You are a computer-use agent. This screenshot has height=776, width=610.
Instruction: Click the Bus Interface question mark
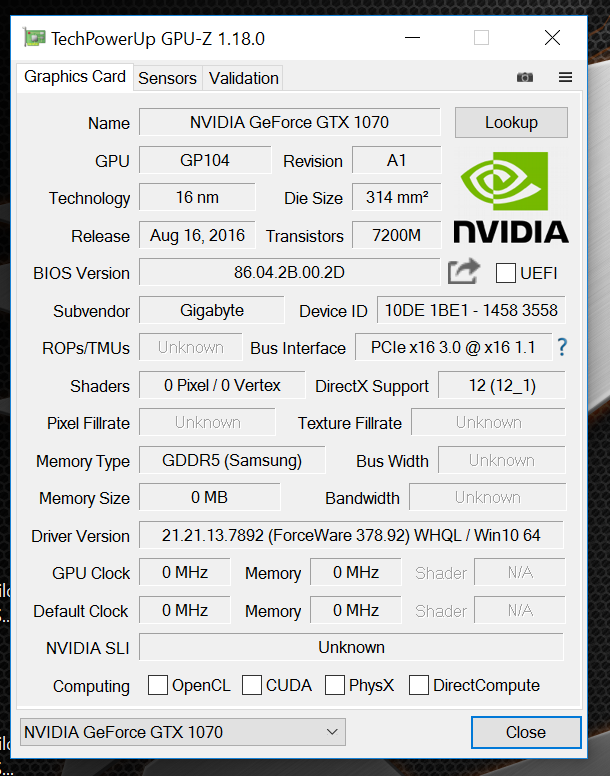pyautogui.click(x=562, y=347)
